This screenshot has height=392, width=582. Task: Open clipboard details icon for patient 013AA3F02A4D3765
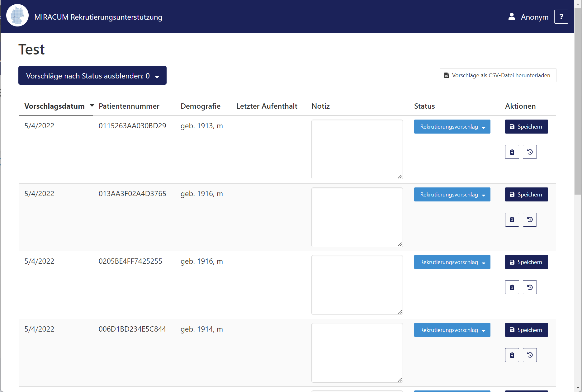(x=512, y=220)
